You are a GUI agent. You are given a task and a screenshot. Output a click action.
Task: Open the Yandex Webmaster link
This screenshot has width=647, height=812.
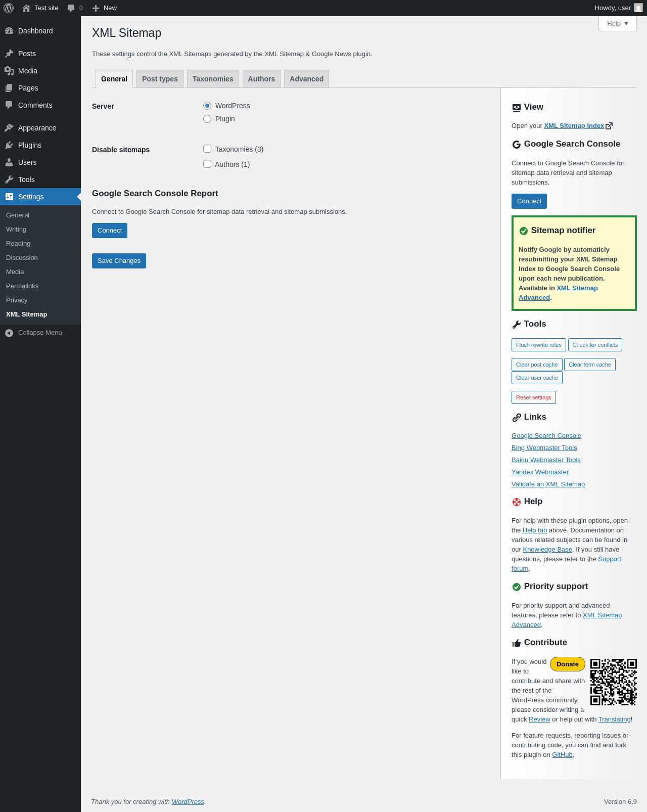pyautogui.click(x=540, y=472)
